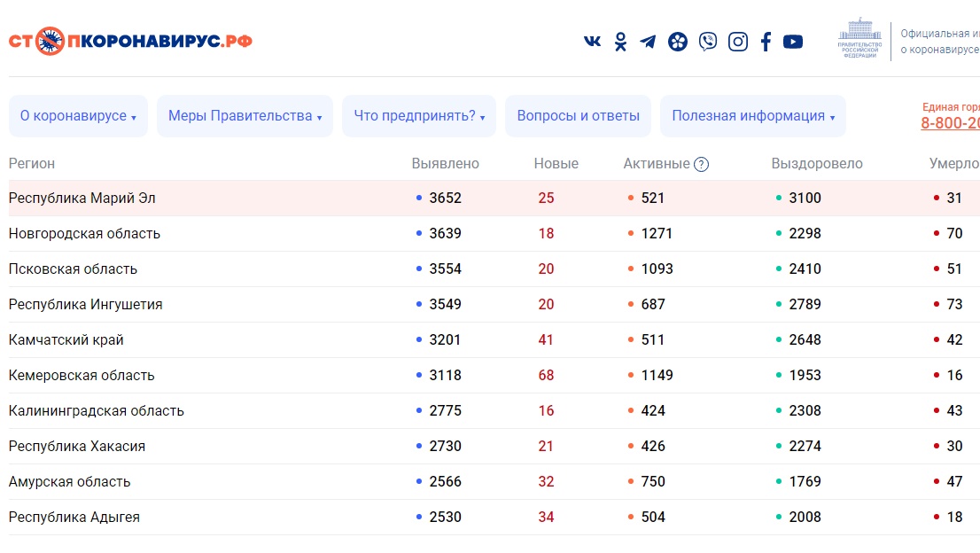Open the Что предпринять? dropdown

click(x=419, y=116)
